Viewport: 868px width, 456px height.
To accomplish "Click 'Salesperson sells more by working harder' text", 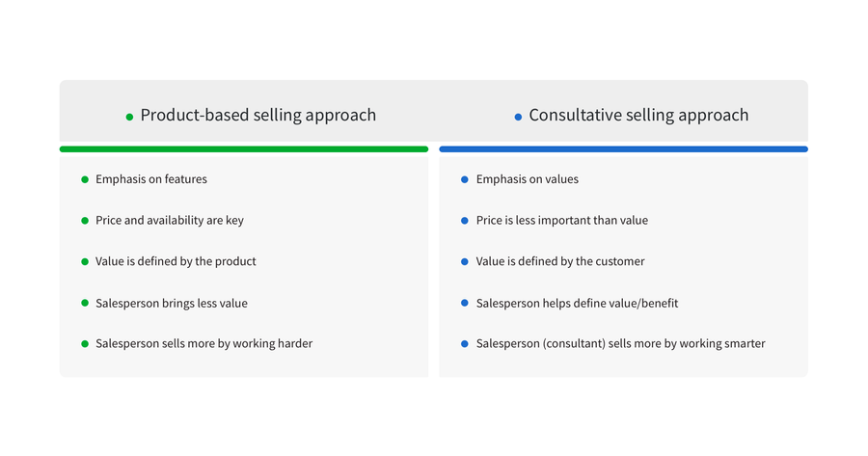I will [x=203, y=343].
